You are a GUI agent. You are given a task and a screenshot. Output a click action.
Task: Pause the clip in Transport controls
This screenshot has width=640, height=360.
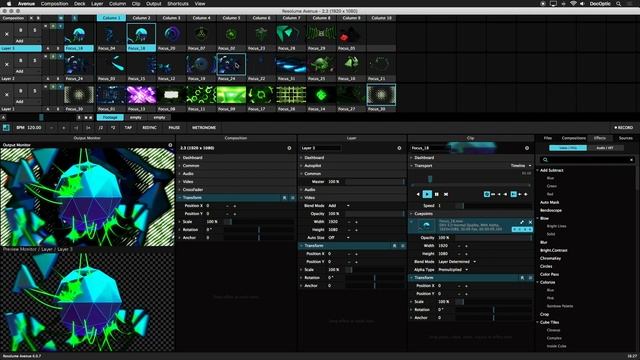437,194
